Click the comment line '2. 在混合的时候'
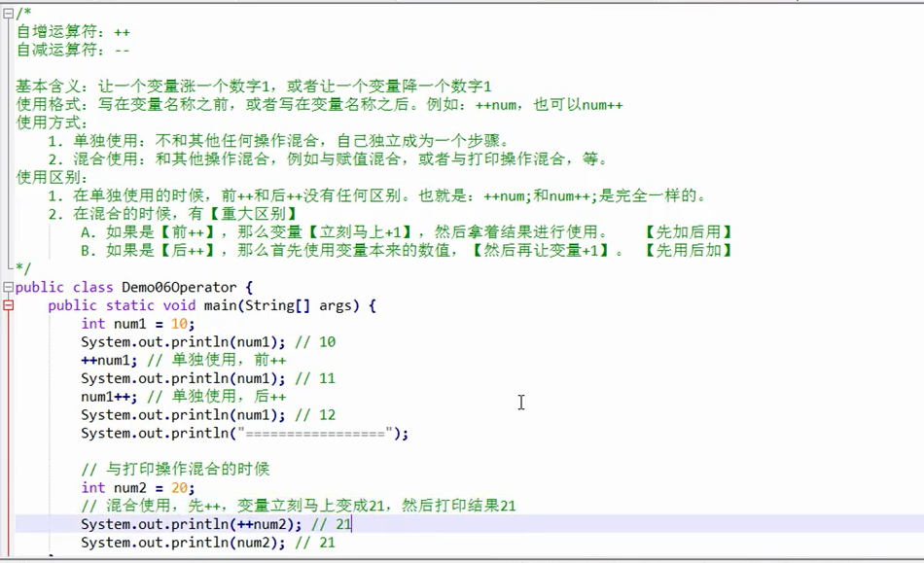The width and height of the screenshot is (924, 563). click(x=173, y=214)
